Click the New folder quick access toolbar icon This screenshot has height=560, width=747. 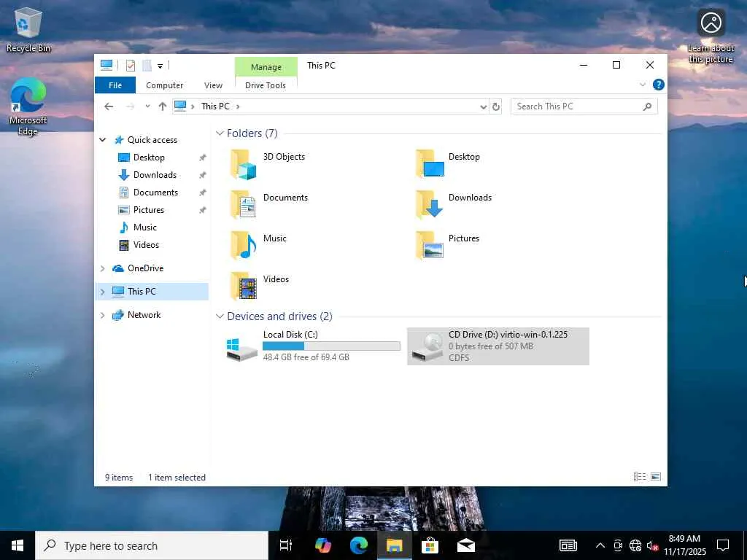click(x=147, y=65)
